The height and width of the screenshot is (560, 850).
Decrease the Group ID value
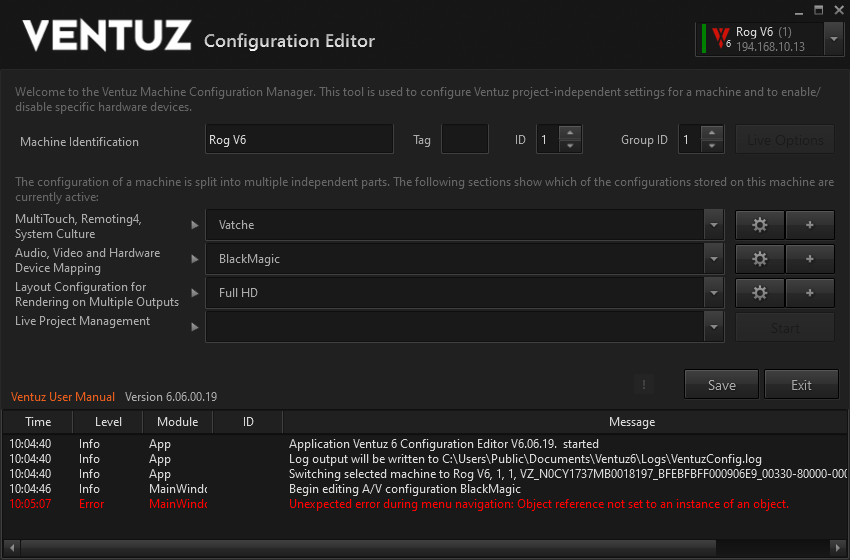coord(712,147)
